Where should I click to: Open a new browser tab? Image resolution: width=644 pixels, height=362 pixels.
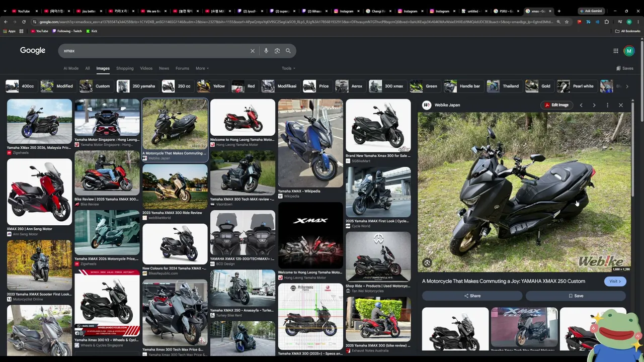(558, 11)
